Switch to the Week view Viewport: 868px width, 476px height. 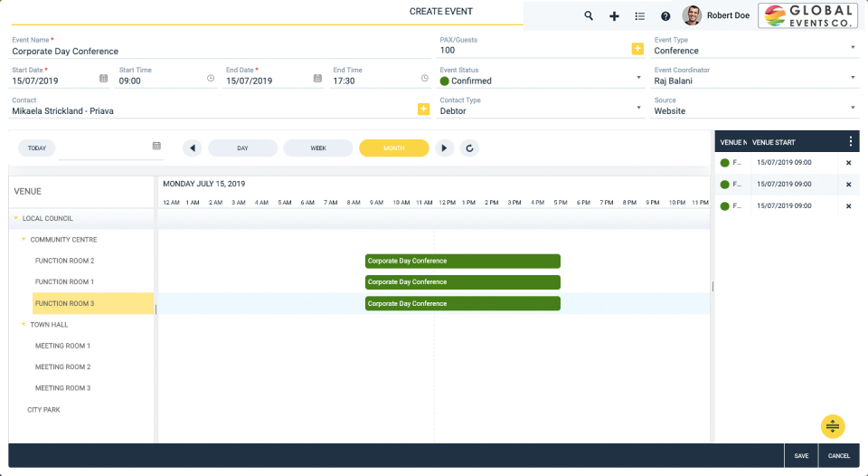pyautogui.click(x=318, y=148)
